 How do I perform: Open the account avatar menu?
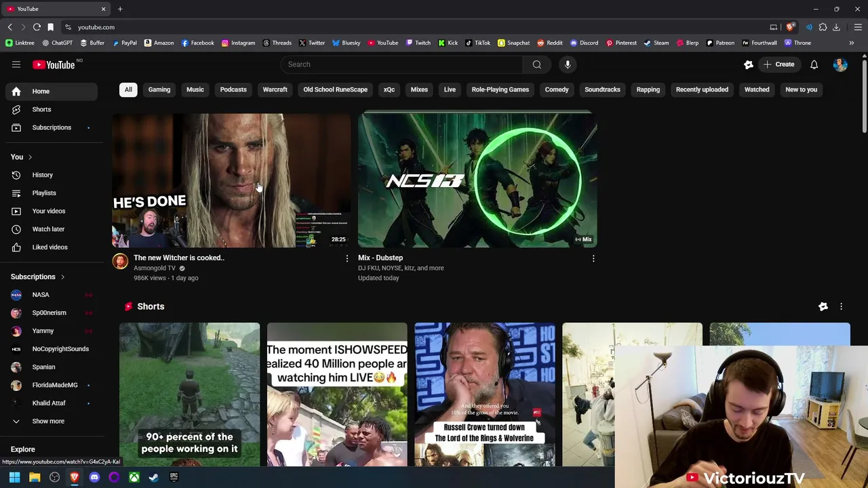[x=840, y=64]
